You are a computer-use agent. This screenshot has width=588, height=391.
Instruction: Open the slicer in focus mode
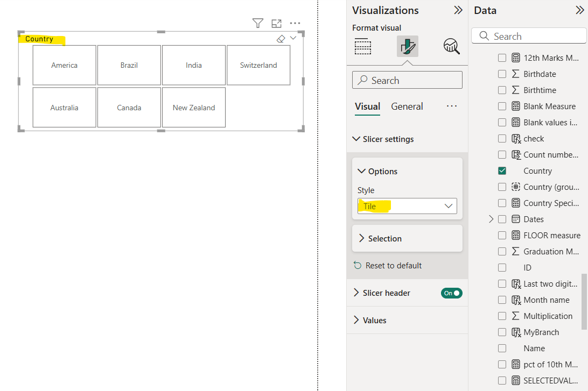click(276, 23)
